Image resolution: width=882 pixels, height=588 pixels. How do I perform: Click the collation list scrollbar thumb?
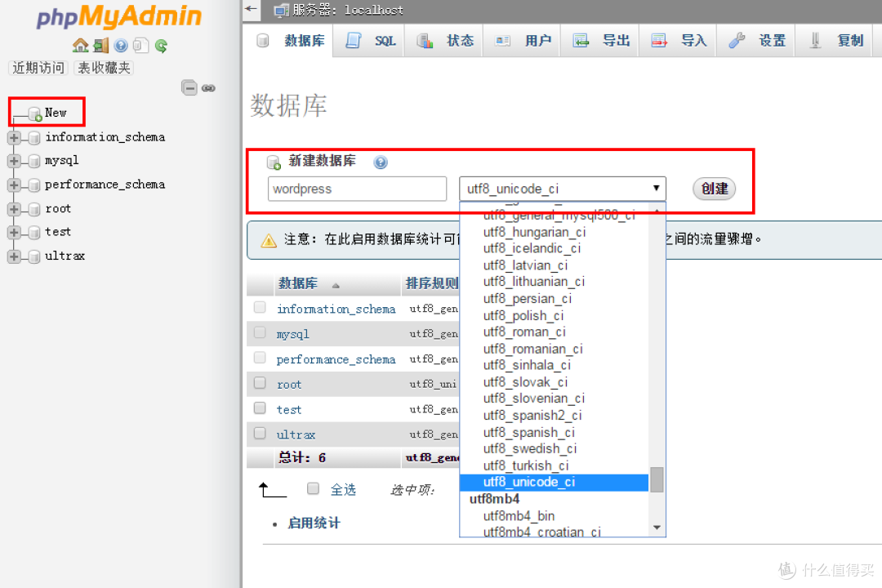coord(657,479)
